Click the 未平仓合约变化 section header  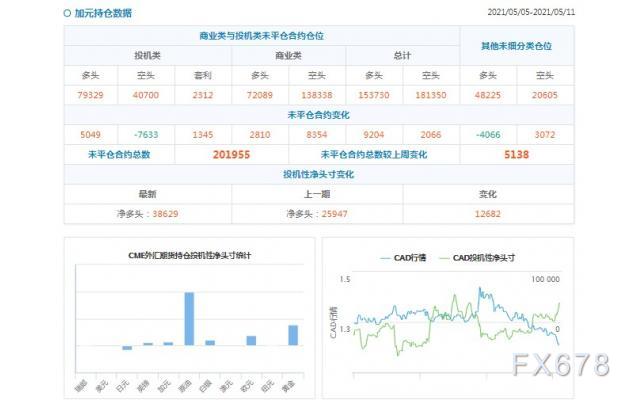pyautogui.click(x=319, y=115)
